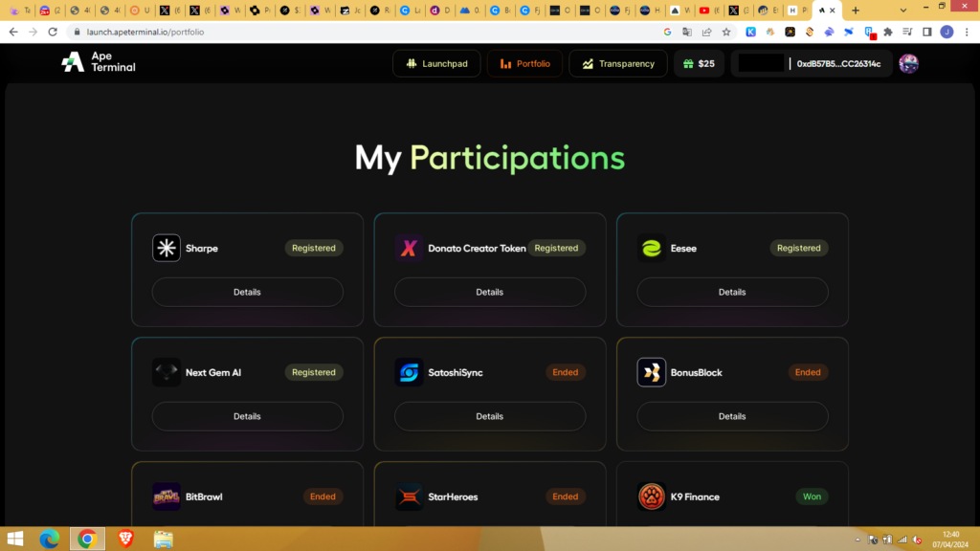Go back to the previous page

[x=13, y=32]
